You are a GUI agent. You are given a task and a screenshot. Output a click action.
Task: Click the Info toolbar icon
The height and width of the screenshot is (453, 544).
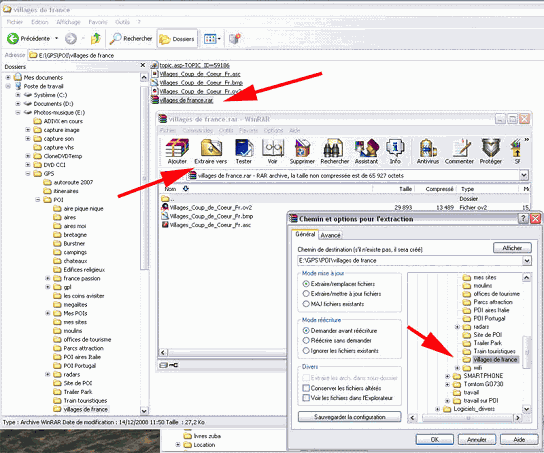tap(395, 151)
